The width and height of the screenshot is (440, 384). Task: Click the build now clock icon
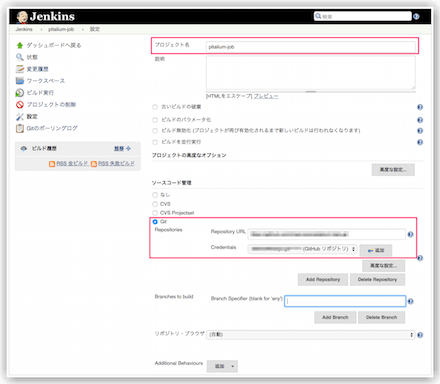[20, 93]
